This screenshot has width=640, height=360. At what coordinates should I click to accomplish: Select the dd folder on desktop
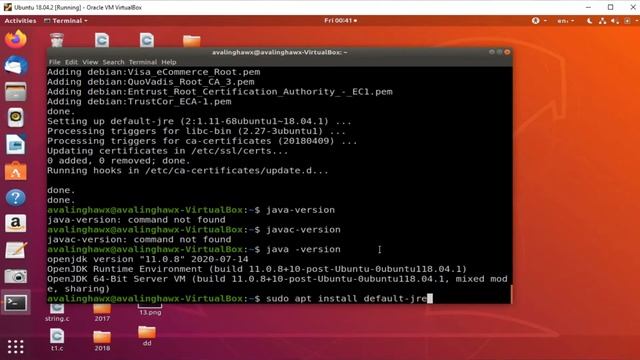(147, 336)
